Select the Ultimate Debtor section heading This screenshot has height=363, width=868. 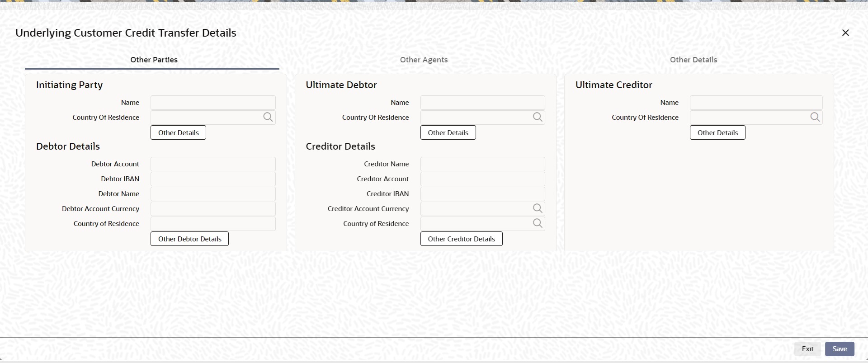tap(341, 85)
